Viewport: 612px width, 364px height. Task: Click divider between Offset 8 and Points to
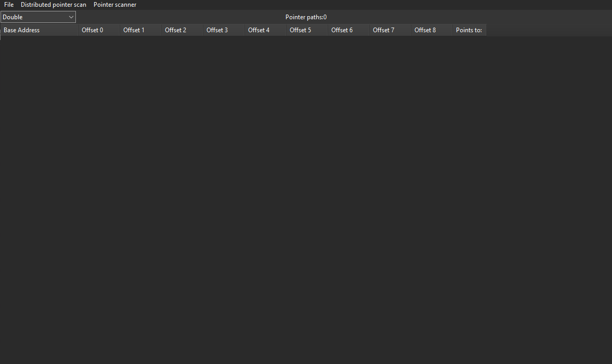click(452, 30)
